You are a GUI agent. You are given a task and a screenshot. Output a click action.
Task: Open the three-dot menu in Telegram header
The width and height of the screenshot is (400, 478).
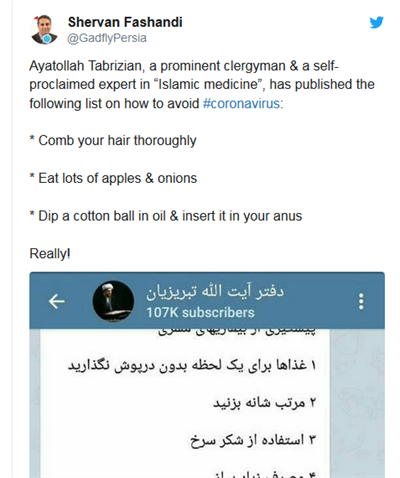click(361, 302)
